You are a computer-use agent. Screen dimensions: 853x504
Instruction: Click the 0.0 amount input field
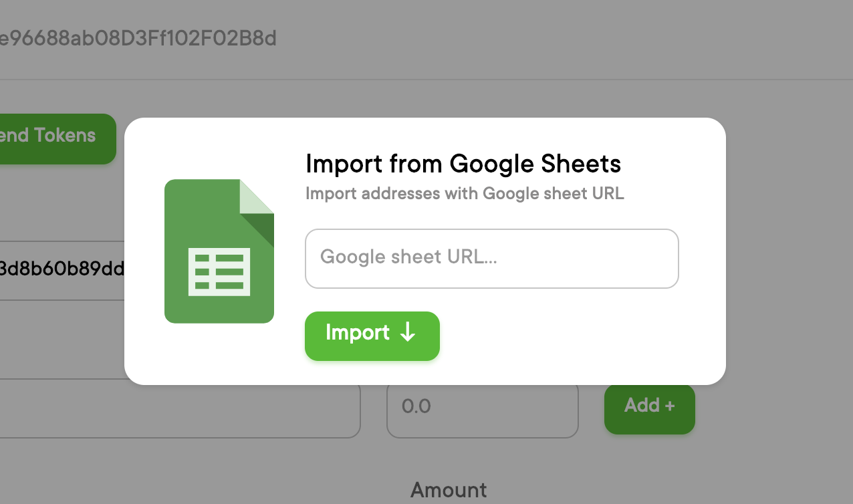point(482,408)
